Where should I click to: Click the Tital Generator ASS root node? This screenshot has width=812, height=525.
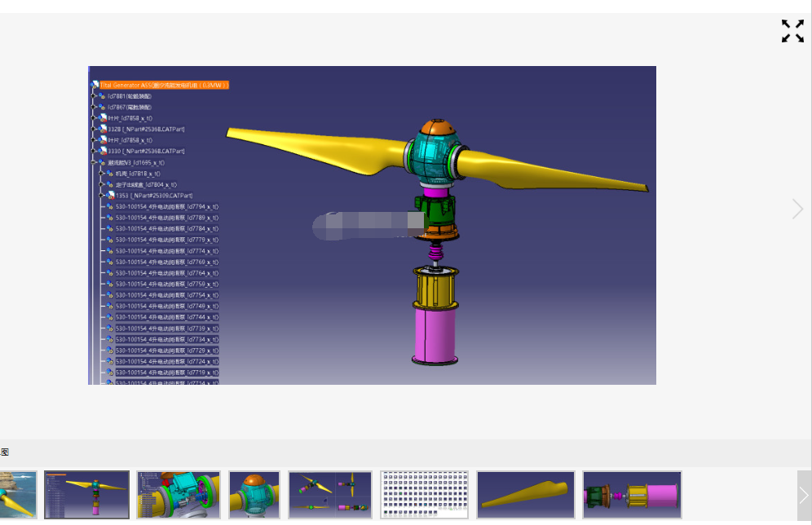(164, 85)
